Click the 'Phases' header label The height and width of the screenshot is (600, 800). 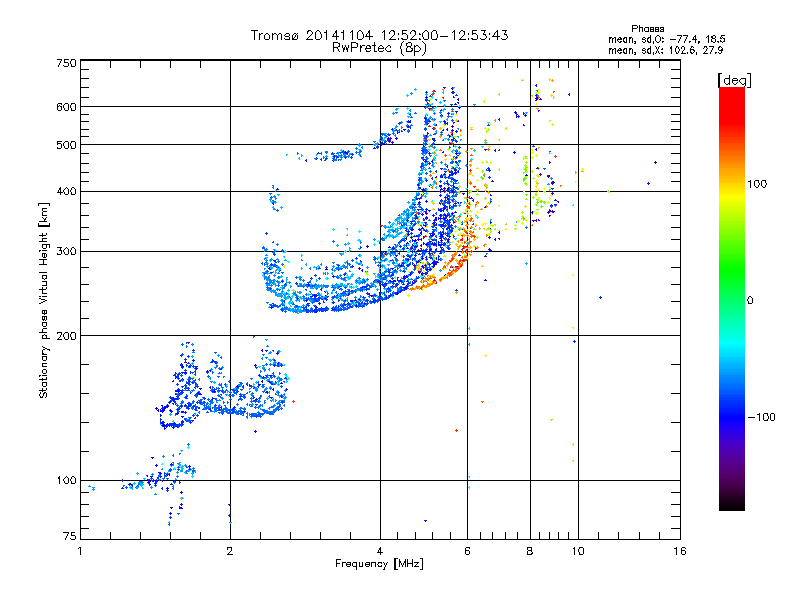[x=647, y=29]
